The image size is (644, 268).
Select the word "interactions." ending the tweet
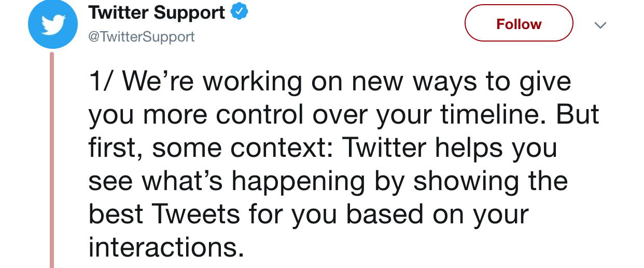pyautogui.click(x=166, y=247)
